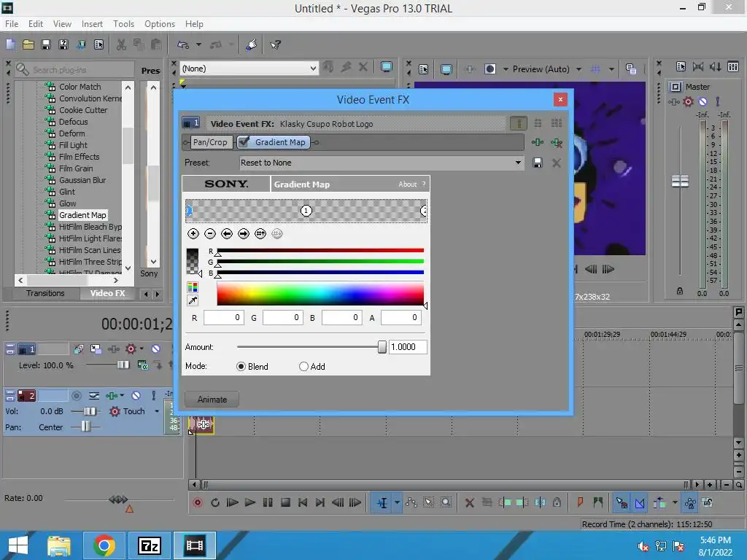
Task: Select previous gradient control point
Action: pos(227,233)
